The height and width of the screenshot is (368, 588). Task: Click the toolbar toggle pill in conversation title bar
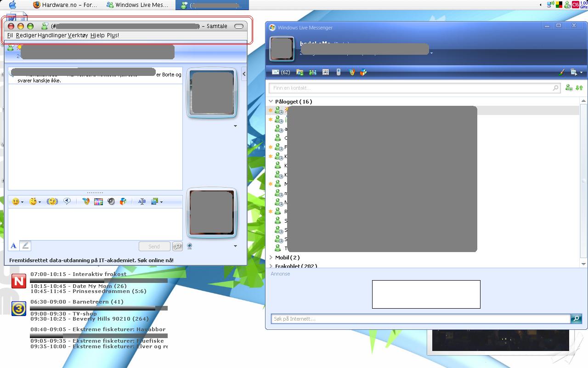click(x=239, y=26)
